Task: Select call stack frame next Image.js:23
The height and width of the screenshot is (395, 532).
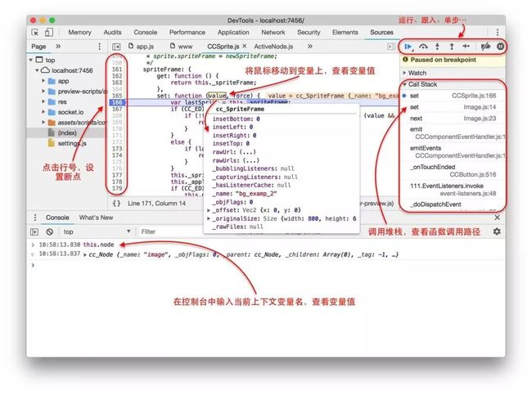Action: click(453, 119)
